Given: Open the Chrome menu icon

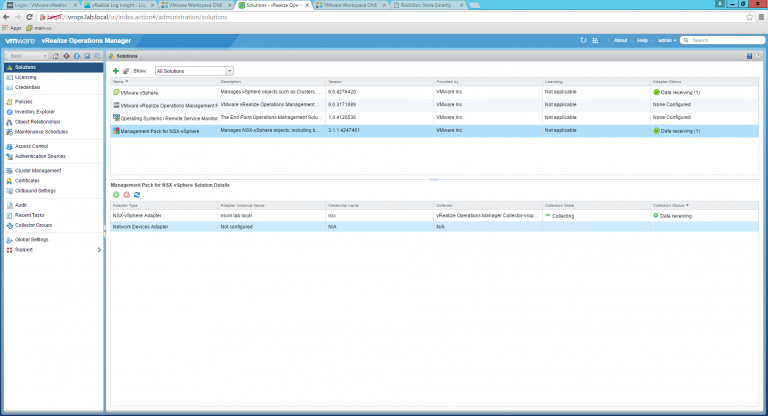Looking at the screenshot, I should tap(761, 17).
